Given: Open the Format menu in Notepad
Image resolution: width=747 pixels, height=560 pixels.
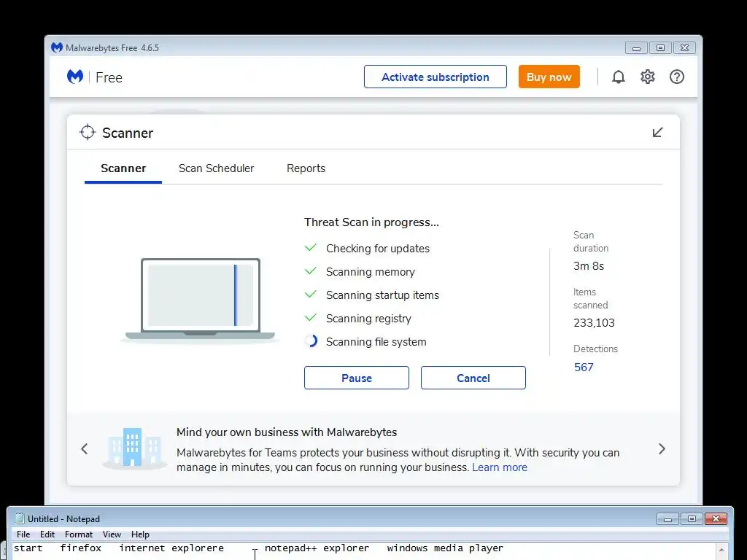Looking at the screenshot, I should click(x=79, y=534).
